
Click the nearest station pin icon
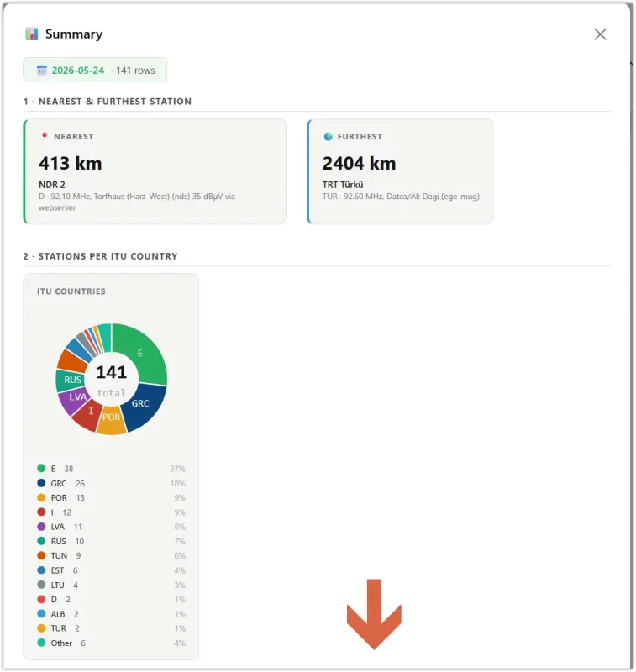click(45, 136)
